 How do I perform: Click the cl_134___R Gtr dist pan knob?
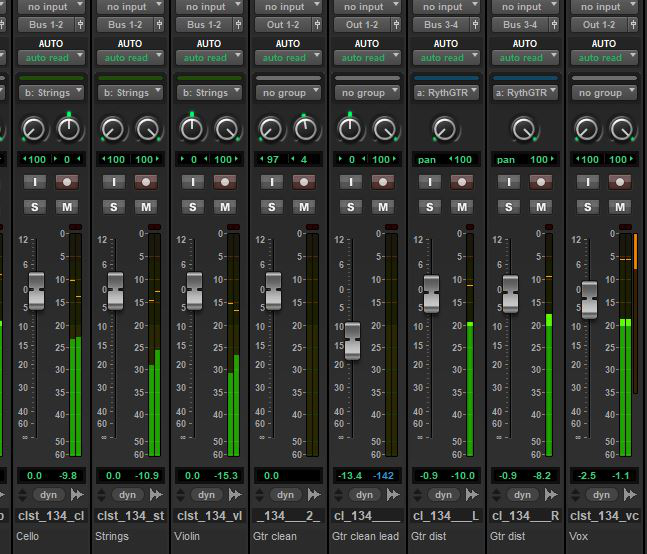(x=524, y=130)
